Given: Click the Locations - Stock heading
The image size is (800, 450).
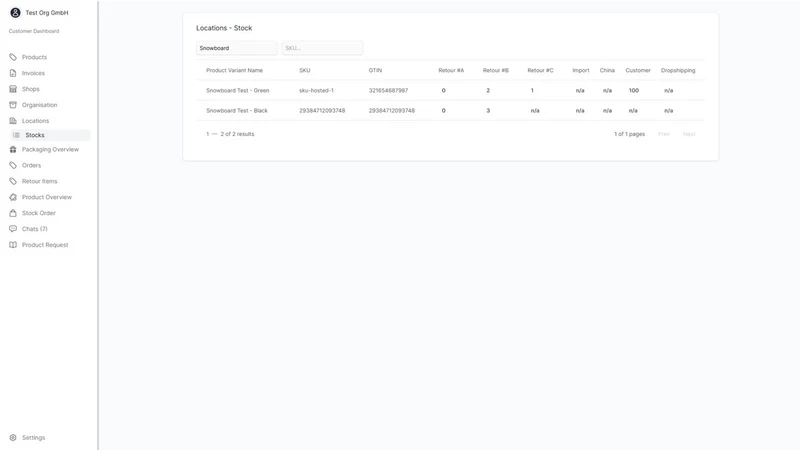Looking at the screenshot, I should (224, 28).
